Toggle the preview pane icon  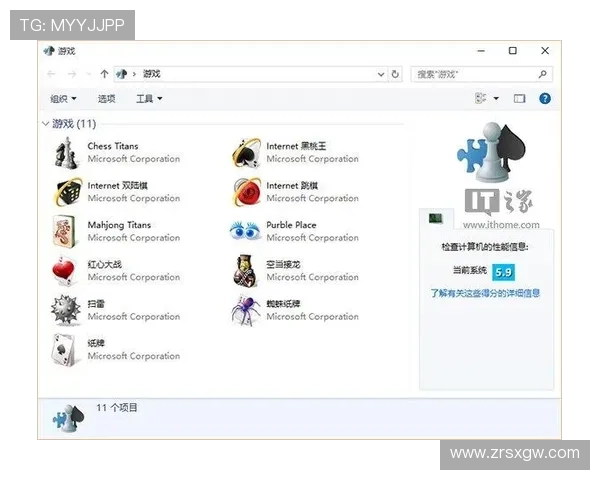[x=519, y=99]
